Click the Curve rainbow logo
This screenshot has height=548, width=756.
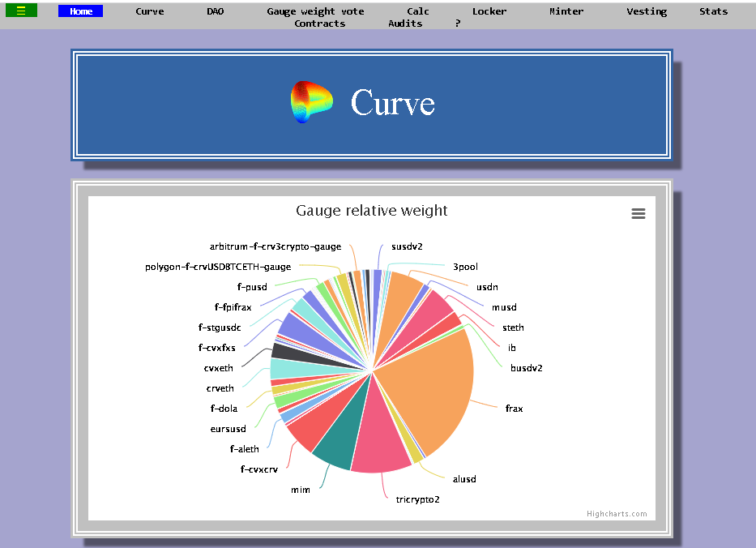point(311,102)
